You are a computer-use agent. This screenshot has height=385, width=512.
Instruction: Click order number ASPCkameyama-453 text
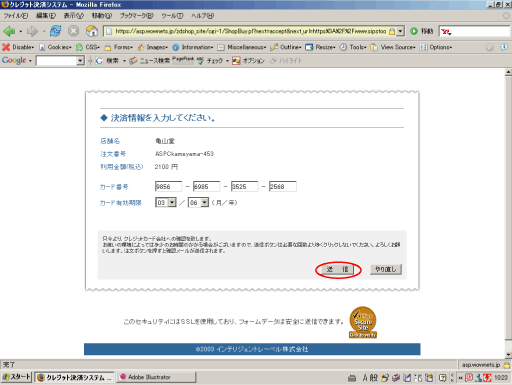(x=184, y=154)
